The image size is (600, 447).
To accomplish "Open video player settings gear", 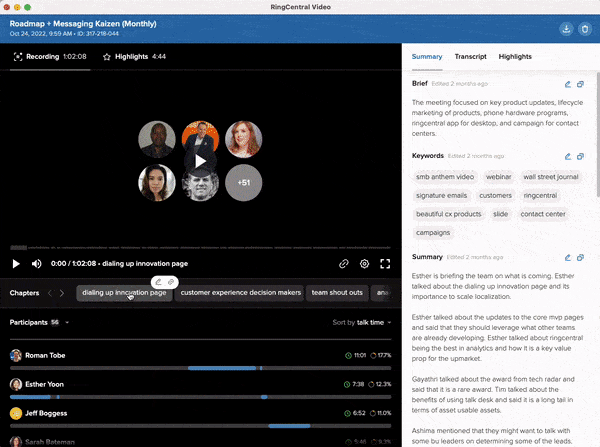I will 365,264.
